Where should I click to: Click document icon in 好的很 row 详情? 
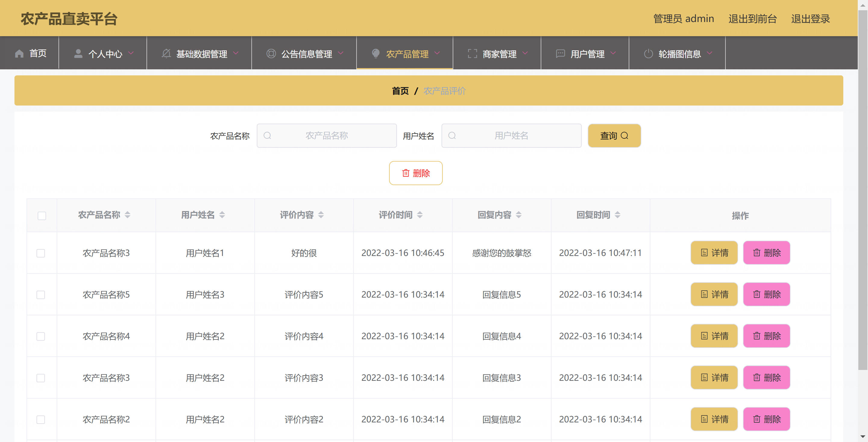tap(704, 253)
